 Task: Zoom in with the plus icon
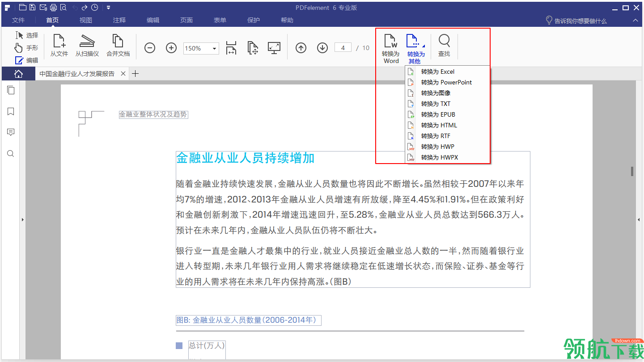tap(171, 48)
